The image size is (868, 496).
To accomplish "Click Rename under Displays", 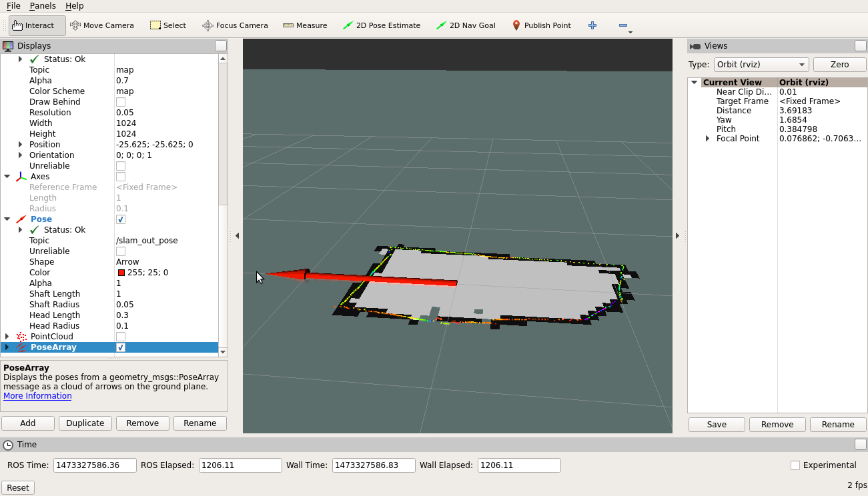I will tap(200, 423).
